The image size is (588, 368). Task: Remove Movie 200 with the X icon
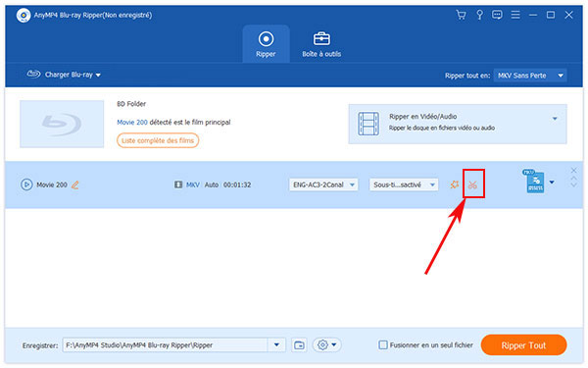[x=573, y=170]
